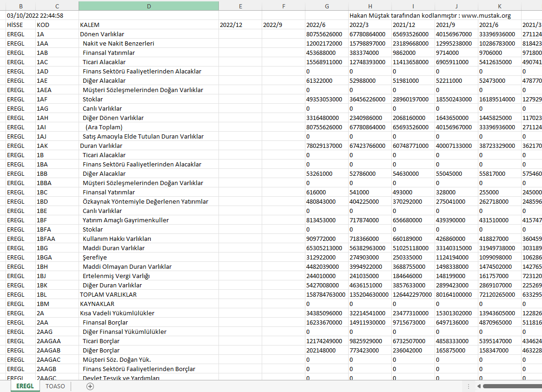Click the KALEM header cell
Screen dimensions: 542x392
pos(90,25)
